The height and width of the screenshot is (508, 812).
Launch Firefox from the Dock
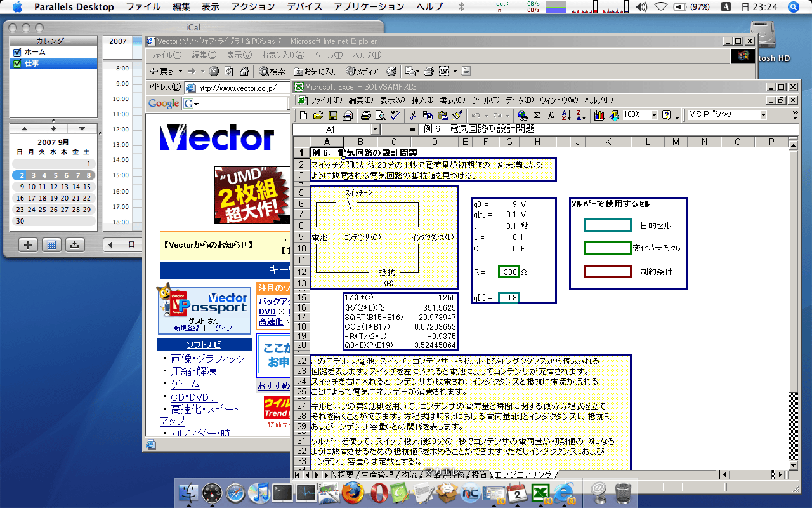click(353, 492)
